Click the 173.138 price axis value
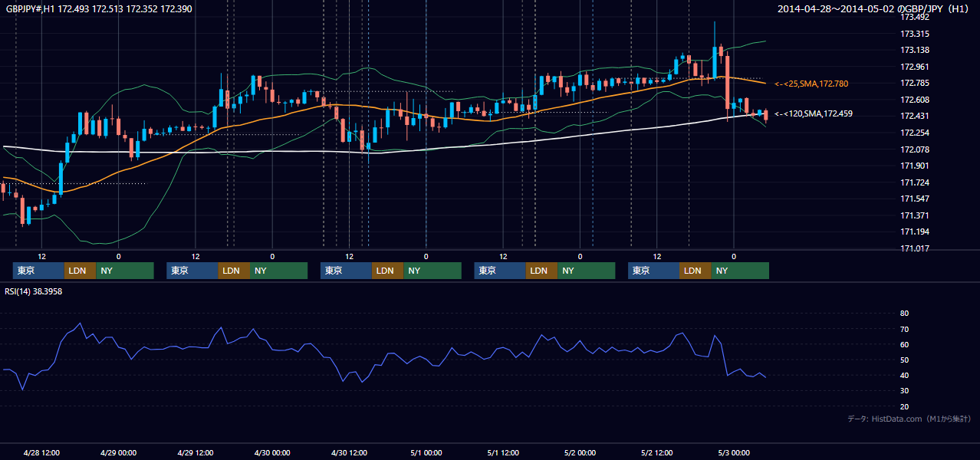This screenshot has height=460, width=980. coord(914,50)
